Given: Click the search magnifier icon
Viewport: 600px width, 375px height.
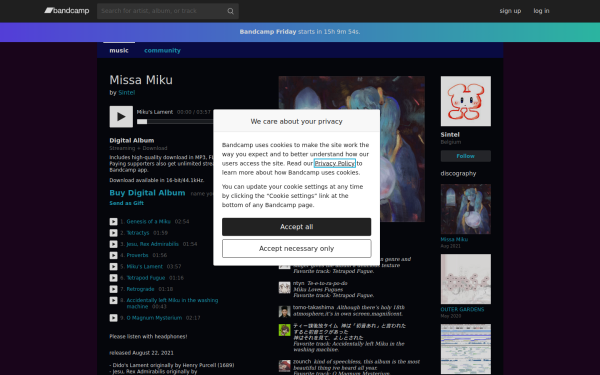Looking at the screenshot, I should pyautogui.click(x=230, y=11).
